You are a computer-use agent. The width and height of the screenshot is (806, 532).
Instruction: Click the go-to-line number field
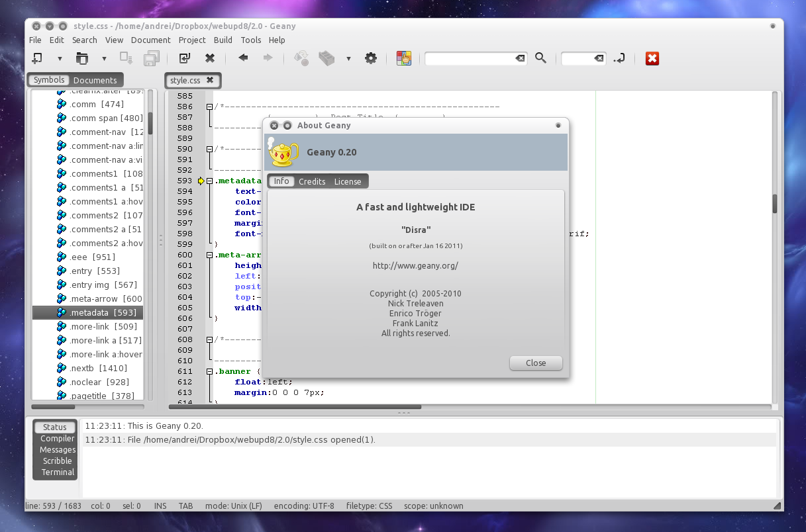coord(577,58)
